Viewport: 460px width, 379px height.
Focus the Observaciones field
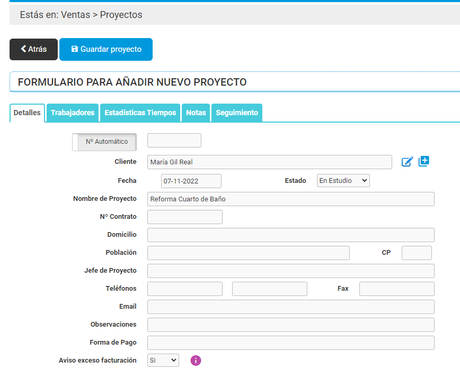click(x=291, y=325)
